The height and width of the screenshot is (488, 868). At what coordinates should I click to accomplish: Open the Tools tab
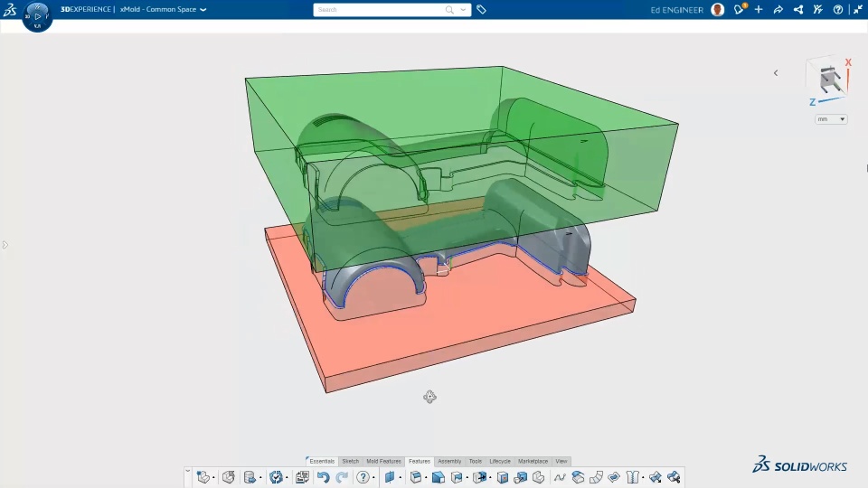[x=476, y=461]
